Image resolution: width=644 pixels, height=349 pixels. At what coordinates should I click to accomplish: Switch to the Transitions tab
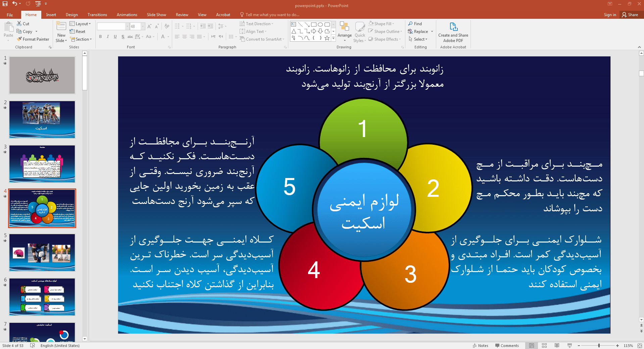point(97,15)
